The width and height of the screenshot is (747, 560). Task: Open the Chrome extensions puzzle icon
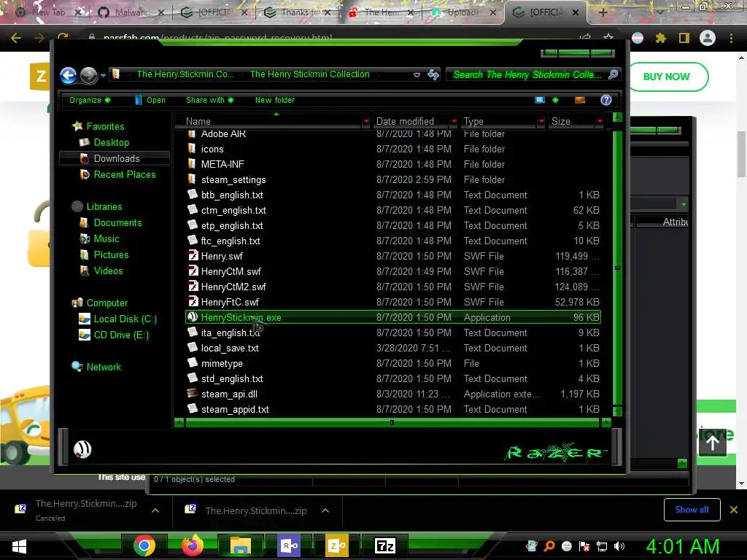coord(660,38)
